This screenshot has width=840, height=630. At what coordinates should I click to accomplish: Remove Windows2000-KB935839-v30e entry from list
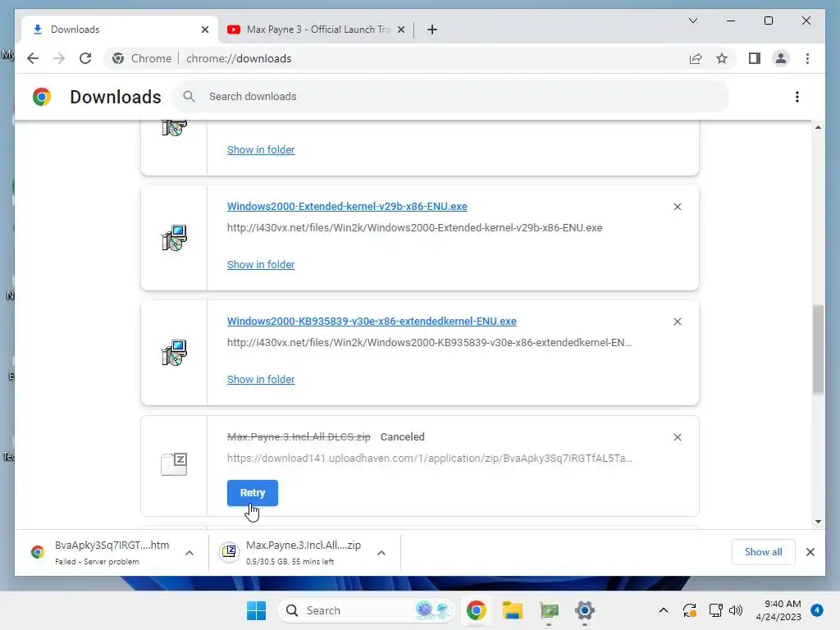677,322
